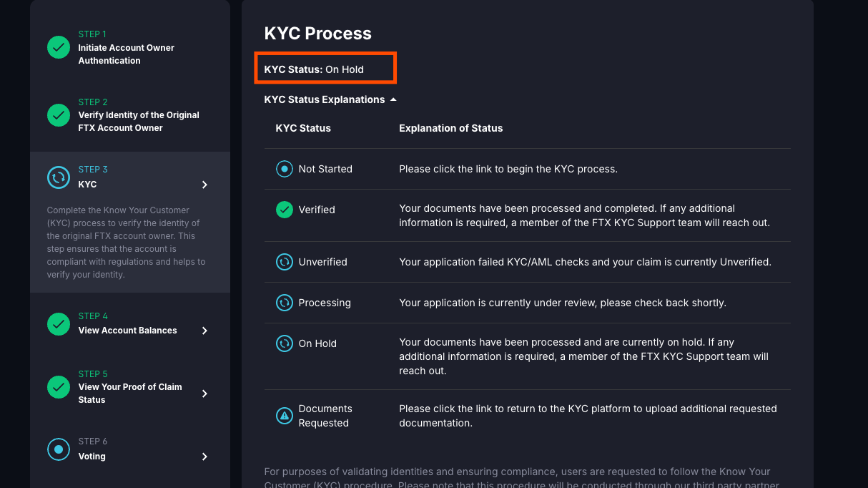The image size is (868, 488).
Task: Click the Step 3 KYC processing icon
Action: click(59, 177)
